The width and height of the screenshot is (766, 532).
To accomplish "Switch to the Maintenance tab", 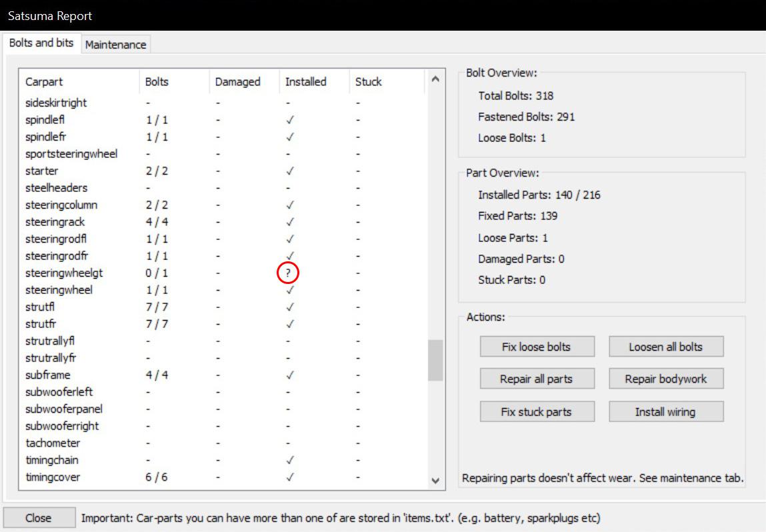I will (x=116, y=45).
